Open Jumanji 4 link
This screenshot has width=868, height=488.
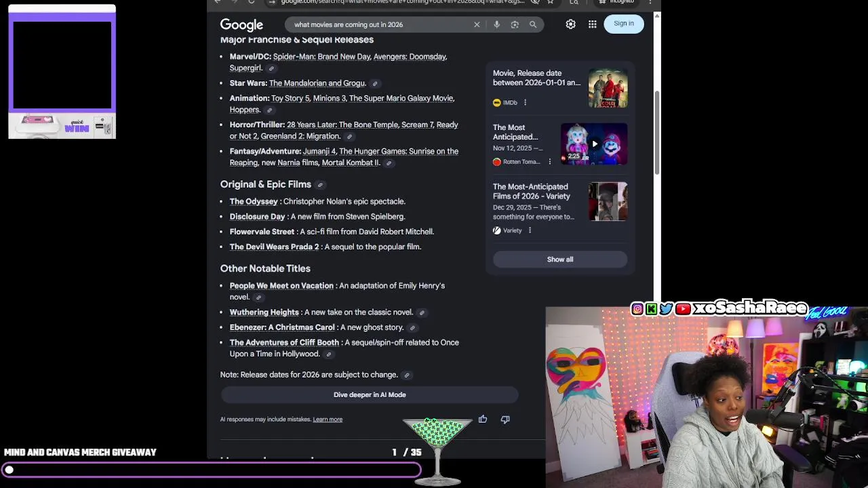pyautogui.click(x=319, y=151)
